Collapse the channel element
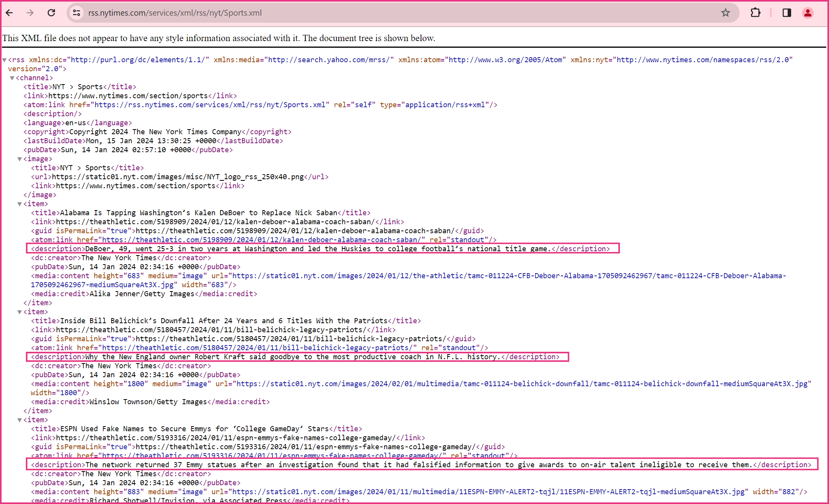Screen dimensions: 829x504 coord(12,78)
